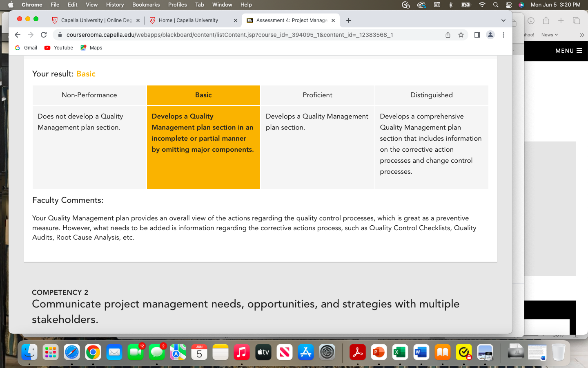Open Excel from the Dock
This screenshot has height=368, width=588.
[x=400, y=352]
